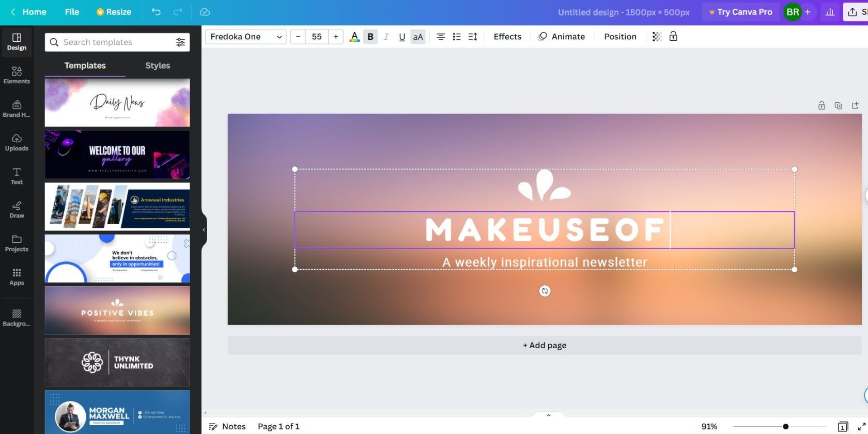Undo the last action
Screen dimensions: 868x434
(x=156, y=11)
